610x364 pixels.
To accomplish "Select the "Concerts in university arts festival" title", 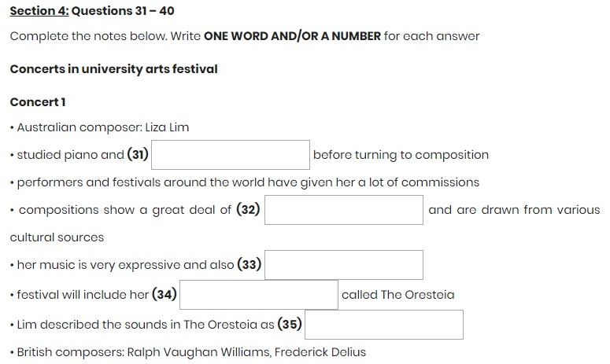I will [113, 69].
